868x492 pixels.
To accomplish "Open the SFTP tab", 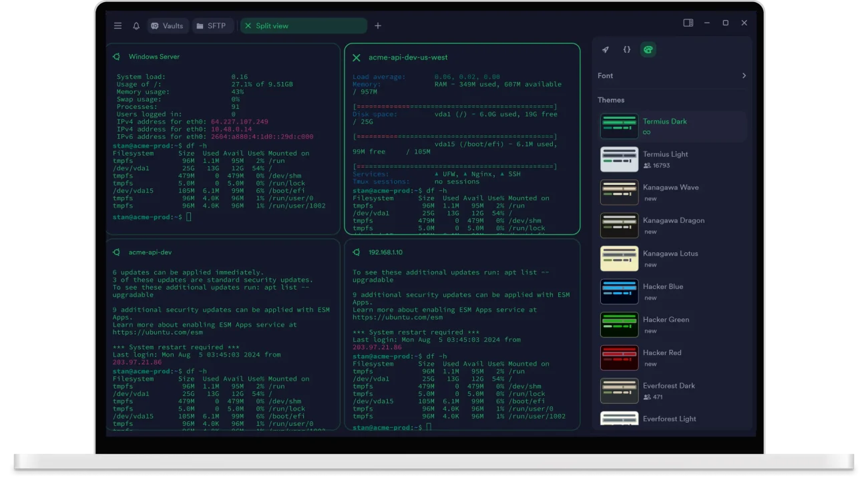I will pyautogui.click(x=212, y=26).
